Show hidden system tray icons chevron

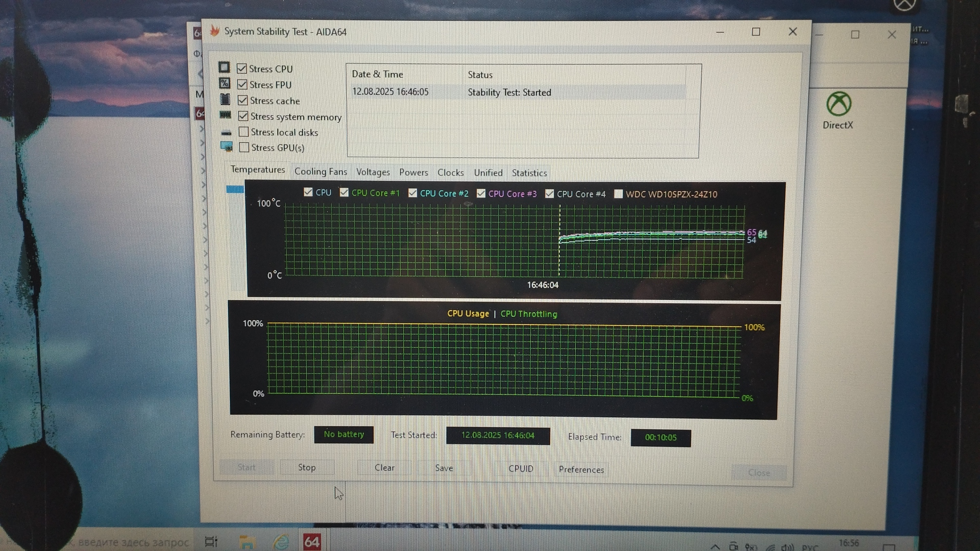pyautogui.click(x=715, y=546)
